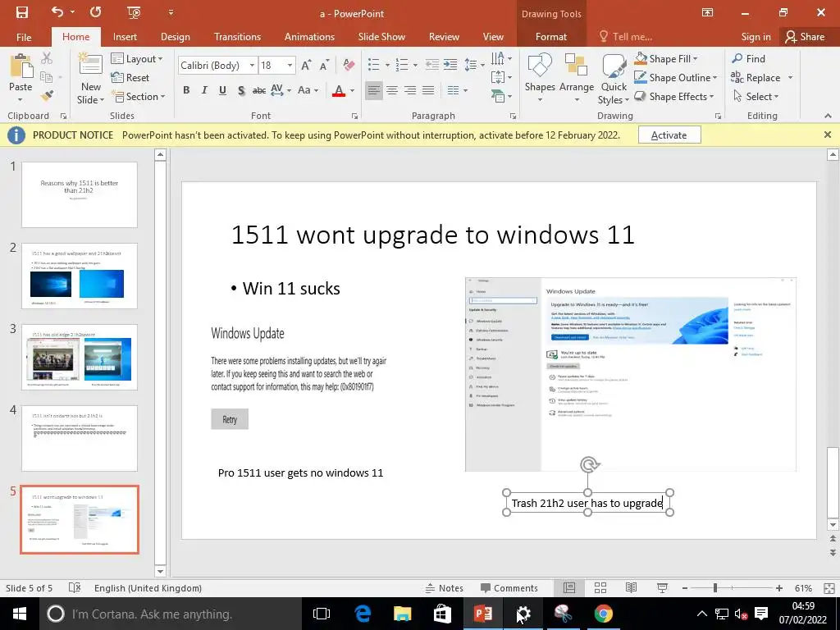Zoom in with the plus button

(x=779, y=587)
